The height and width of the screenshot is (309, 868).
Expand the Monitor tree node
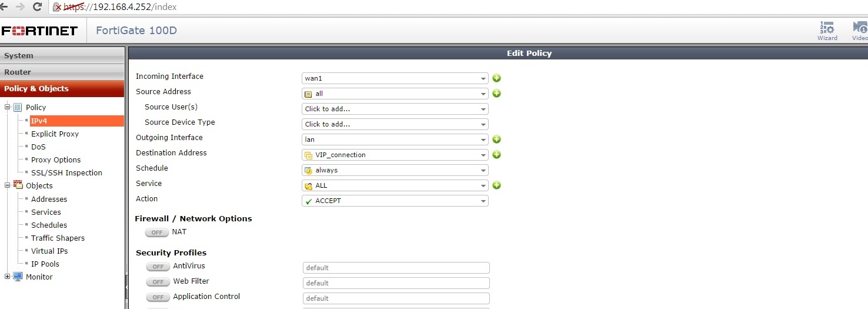8,277
